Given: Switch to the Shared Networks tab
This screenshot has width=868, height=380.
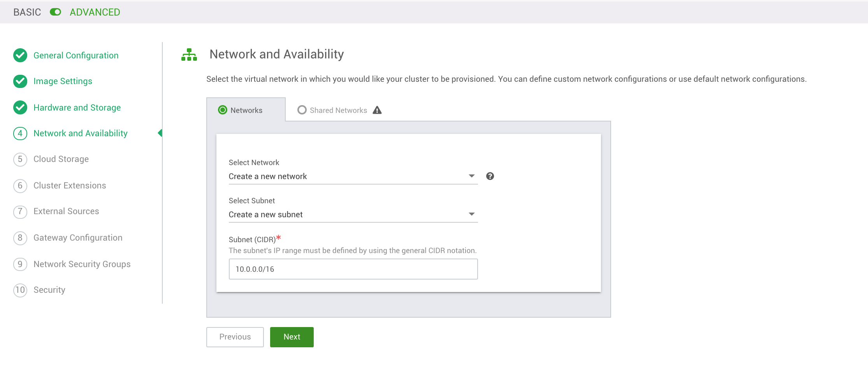Looking at the screenshot, I should [338, 110].
